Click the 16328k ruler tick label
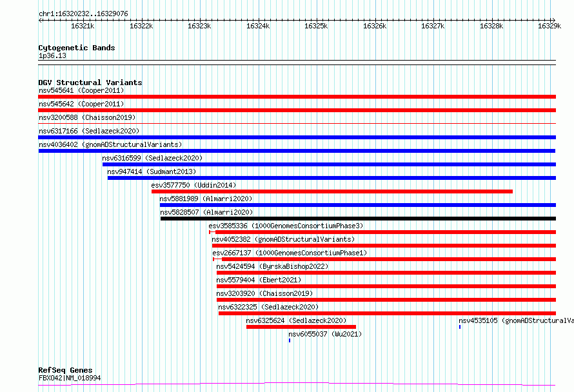 tap(491, 26)
